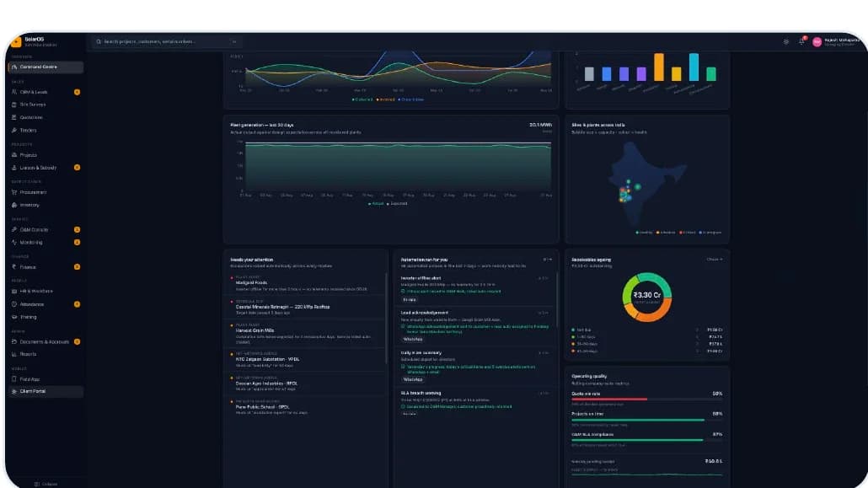The width and height of the screenshot is (868, 488).
Task: Open the first attention item ending in Foods
Action: [306, 283]
